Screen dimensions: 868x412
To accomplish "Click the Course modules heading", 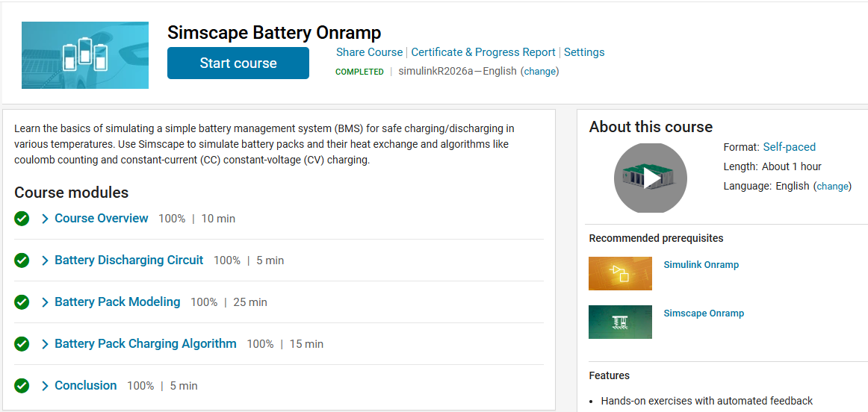I will [72, 193].
